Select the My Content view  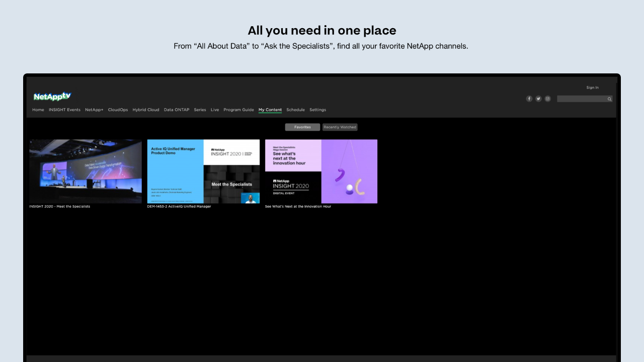pos(270,110)
